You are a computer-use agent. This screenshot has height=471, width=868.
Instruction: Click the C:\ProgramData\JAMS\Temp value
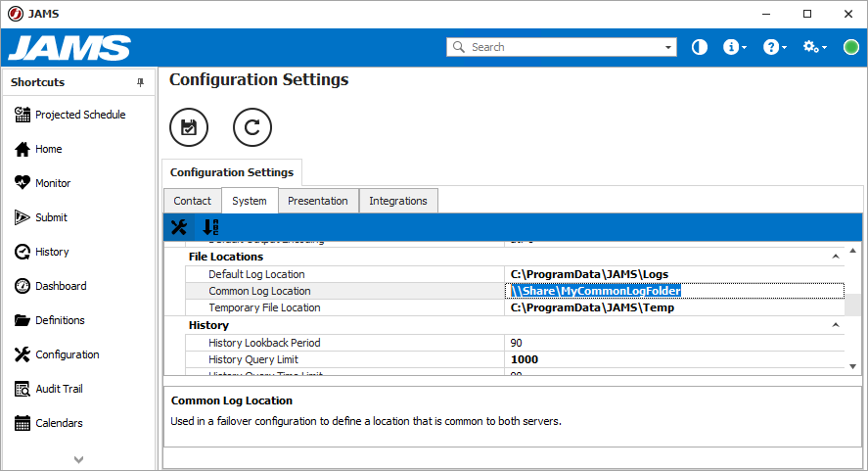(592, 307)
